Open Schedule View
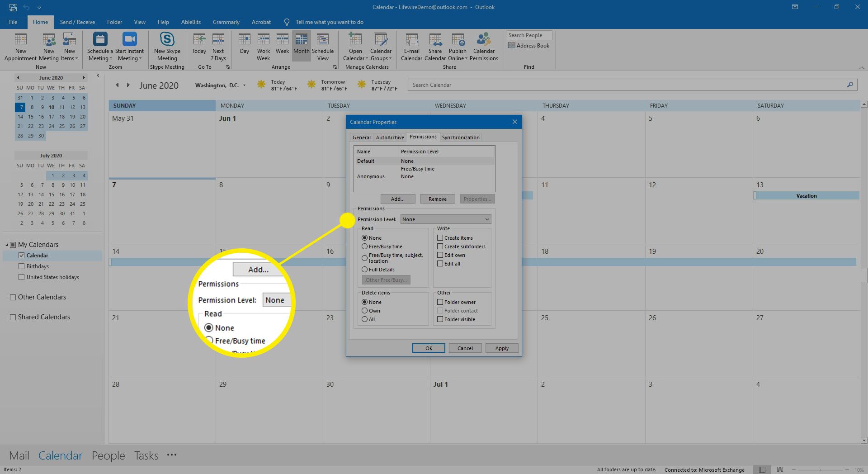 click(323, 47)
